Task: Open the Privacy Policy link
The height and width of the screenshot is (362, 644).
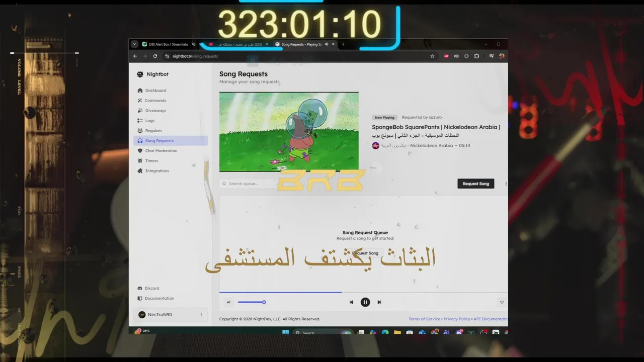Action: coord(457,319)
